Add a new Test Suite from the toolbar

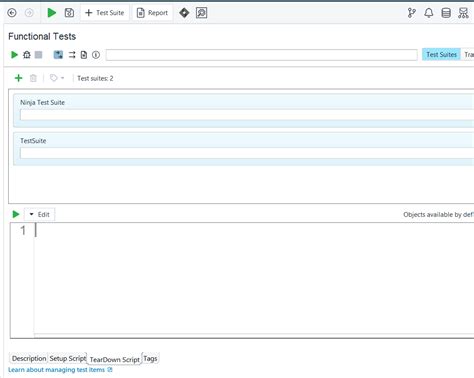point(105,13)
